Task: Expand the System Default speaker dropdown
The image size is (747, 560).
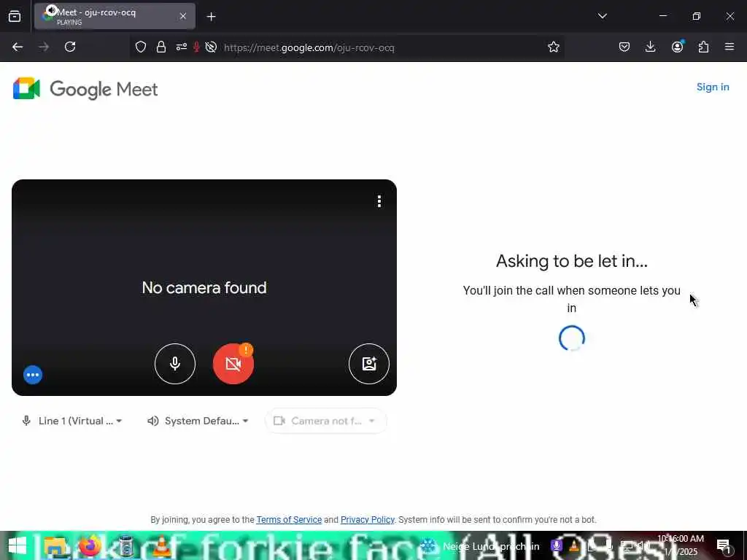Action: click(198, 421)
